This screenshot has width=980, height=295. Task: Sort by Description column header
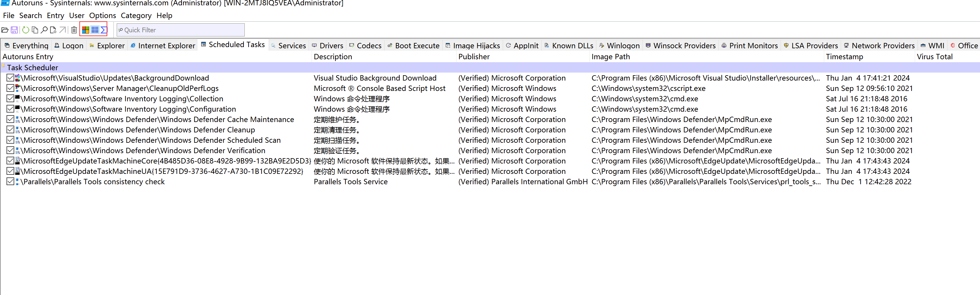[383, 57]
